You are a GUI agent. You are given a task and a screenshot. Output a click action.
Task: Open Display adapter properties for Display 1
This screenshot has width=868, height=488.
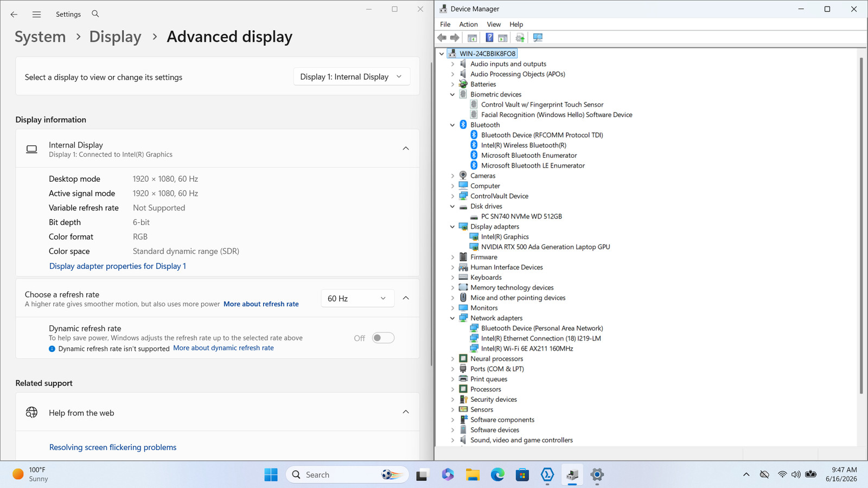coord(118,266)
